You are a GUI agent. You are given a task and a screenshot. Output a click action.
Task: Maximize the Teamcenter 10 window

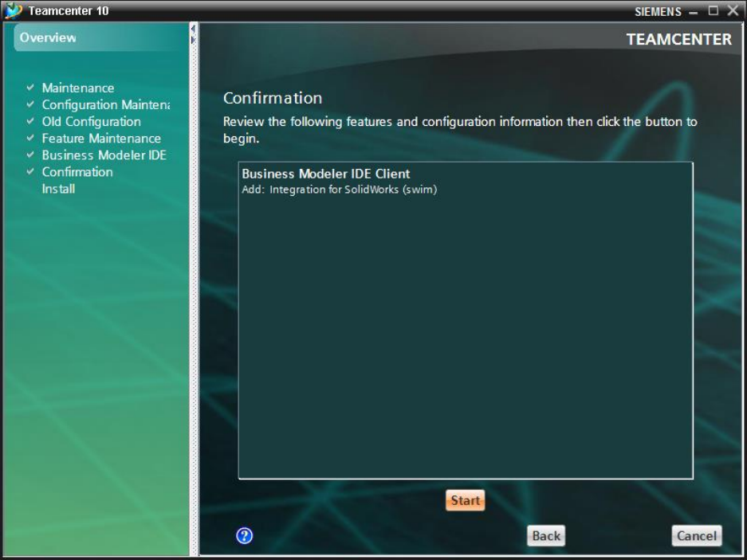(x=714, y=10)
